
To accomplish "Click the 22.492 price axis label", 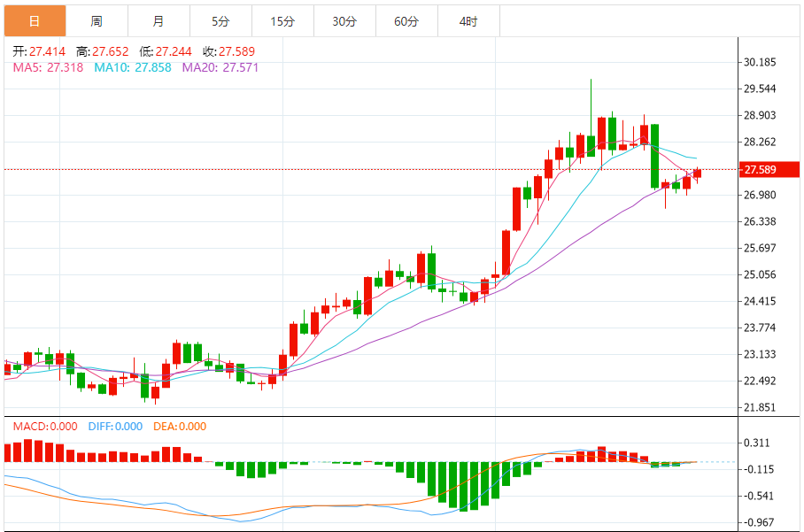I will [x=760, y=381].
